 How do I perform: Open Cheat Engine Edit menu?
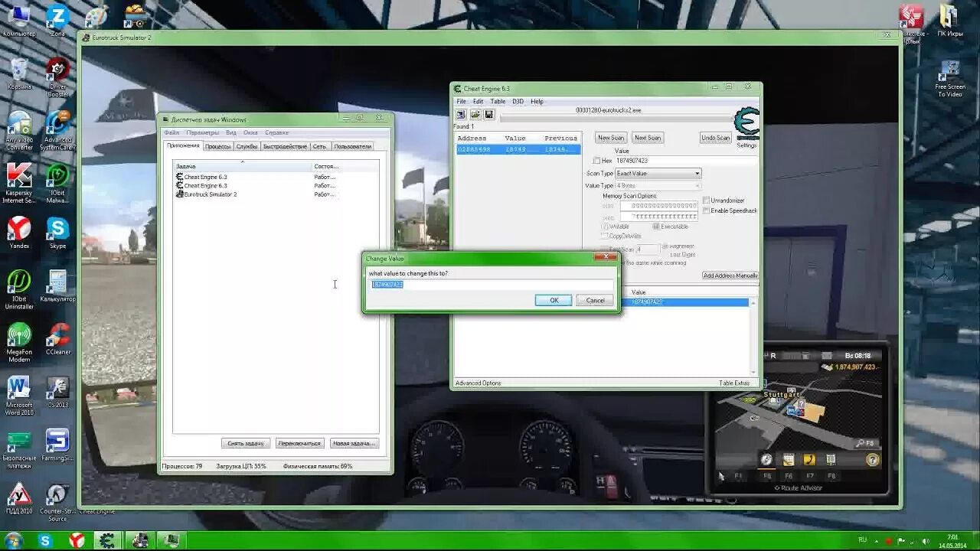pyautogui.click(x=478, y=101)
